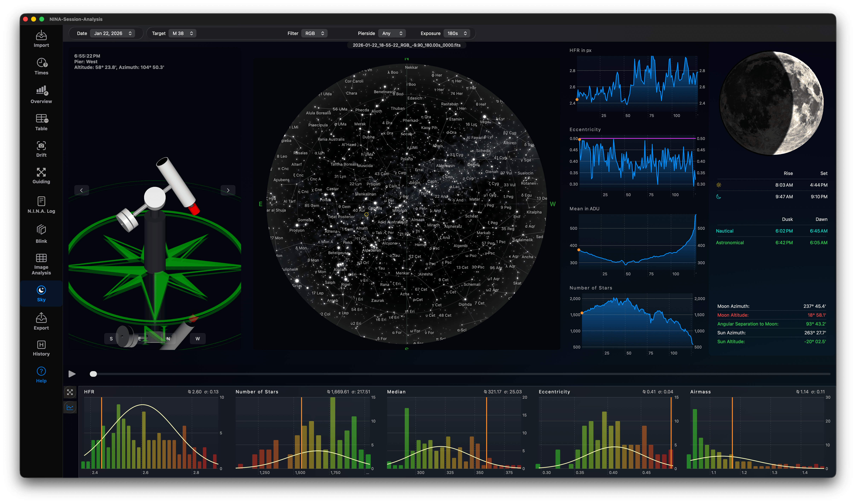Click the astronomical dawn time 6:05 AM
Viewport: 856px width, 504px height.
point(819,242)
